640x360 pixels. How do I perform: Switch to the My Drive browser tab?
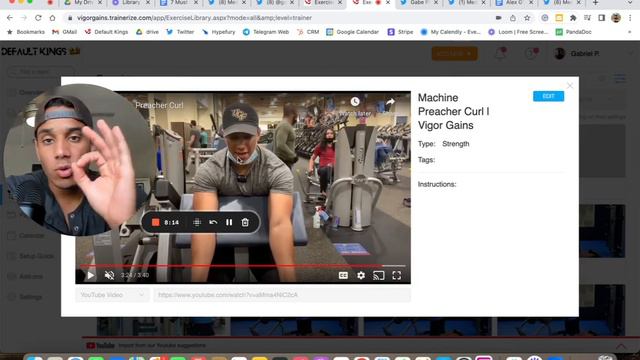(83, 3)
